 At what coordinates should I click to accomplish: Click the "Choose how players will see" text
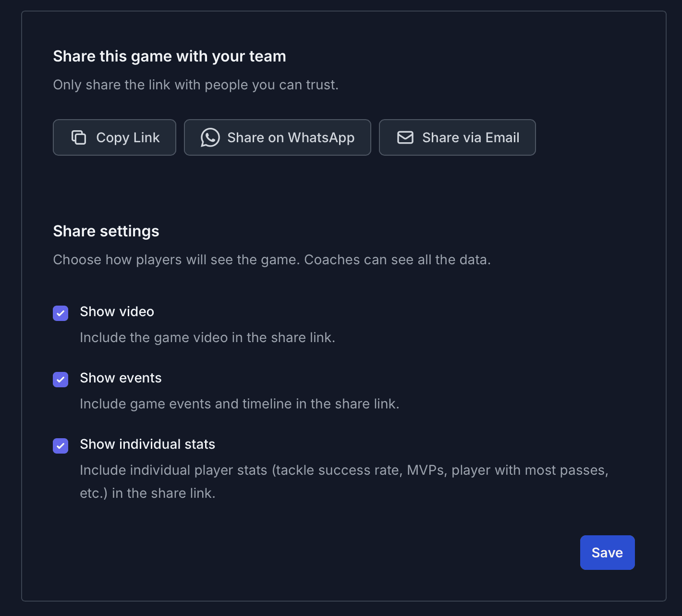(272, 260)
